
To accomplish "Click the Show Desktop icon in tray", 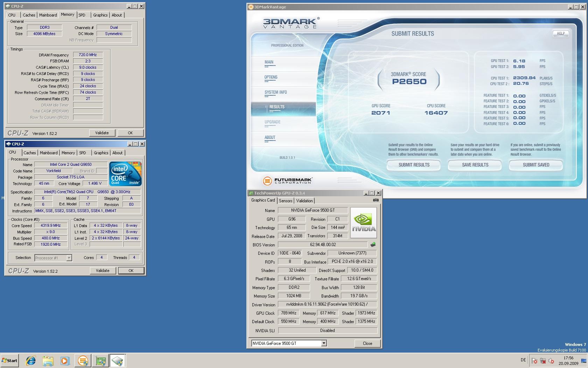I will point(584,361).
